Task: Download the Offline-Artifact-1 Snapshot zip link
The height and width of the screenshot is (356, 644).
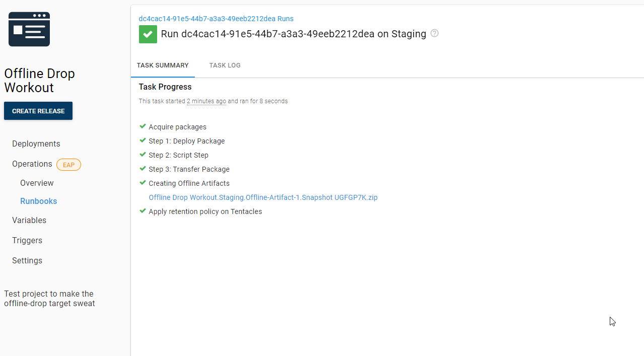Action: (263, 197)
